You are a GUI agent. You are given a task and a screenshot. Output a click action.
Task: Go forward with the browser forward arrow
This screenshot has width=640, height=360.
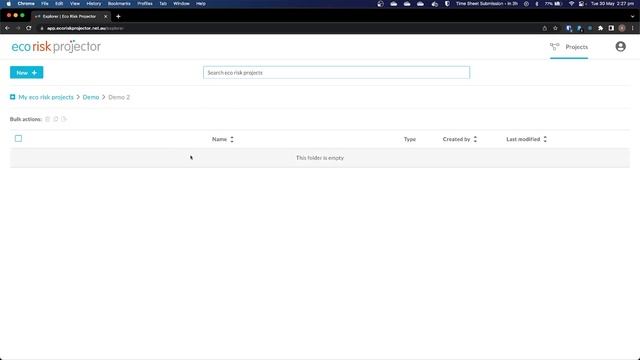click(x=18, y=28)
